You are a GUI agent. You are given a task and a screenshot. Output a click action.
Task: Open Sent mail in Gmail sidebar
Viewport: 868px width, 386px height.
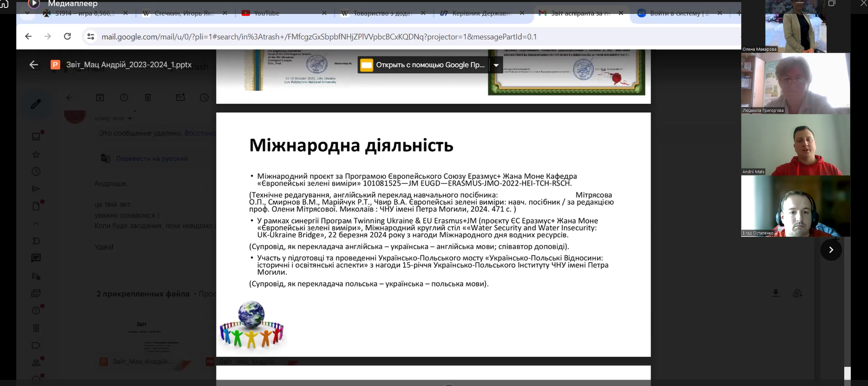tap(36, 189)
